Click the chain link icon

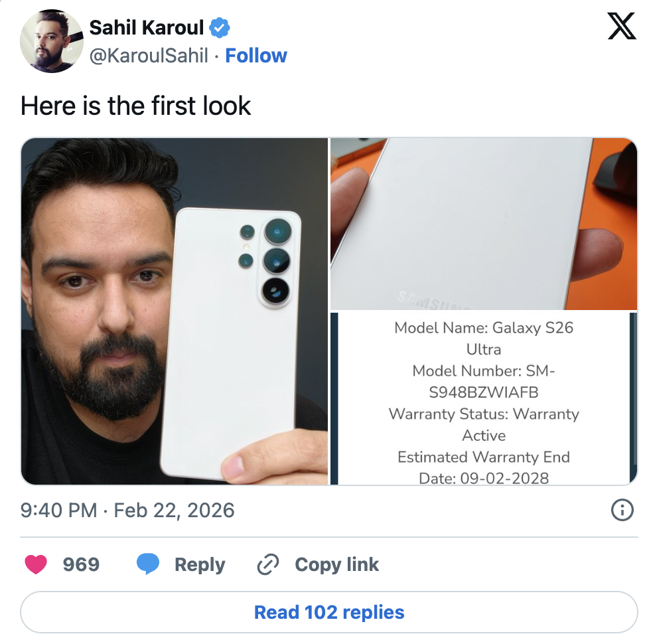267,565
